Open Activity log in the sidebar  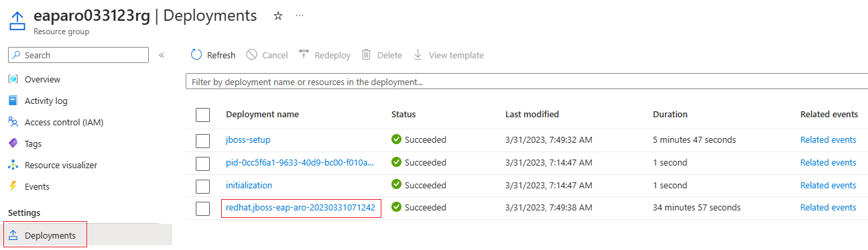(x=46, y=101)
